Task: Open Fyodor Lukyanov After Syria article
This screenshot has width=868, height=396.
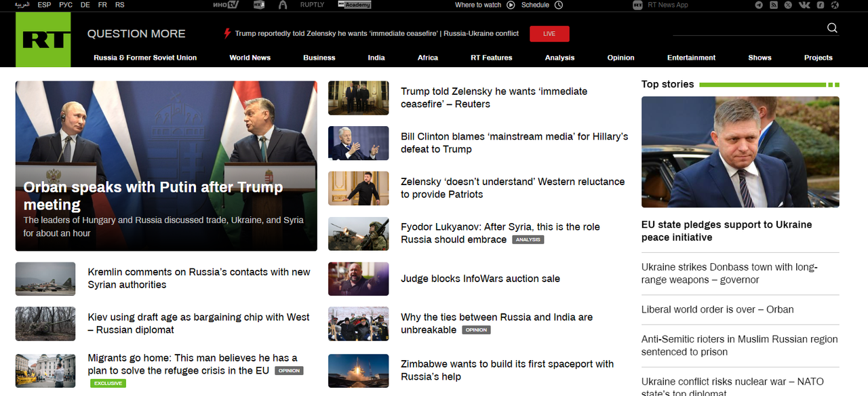Action: tap(500, 233)
